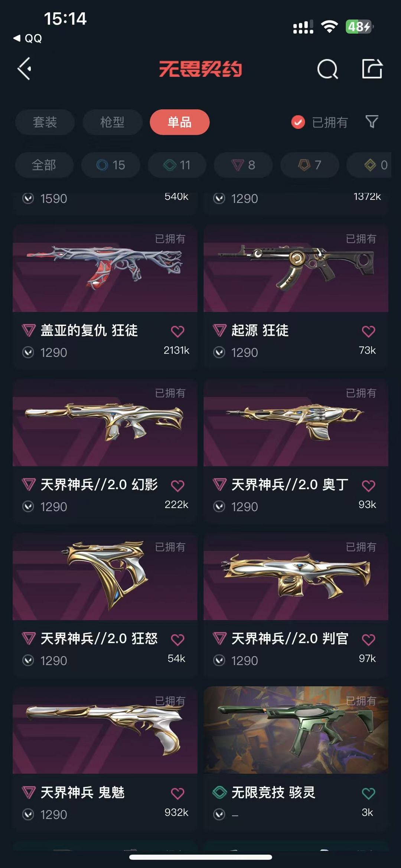Select the 单品 tab

tap(180, 122)
